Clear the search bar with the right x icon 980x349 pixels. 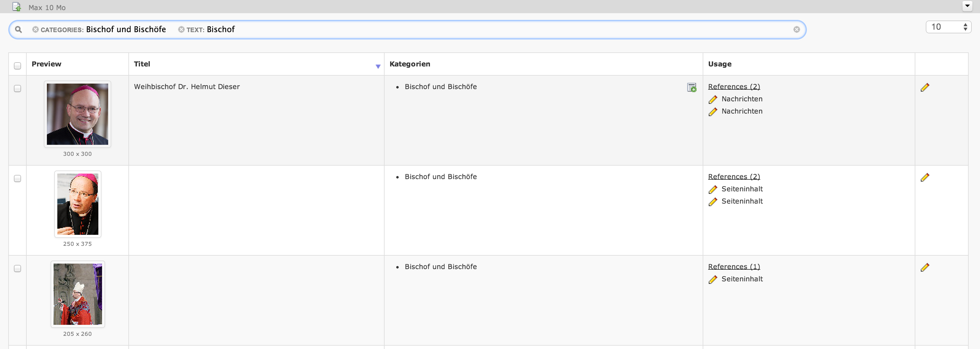click(797, 29)
